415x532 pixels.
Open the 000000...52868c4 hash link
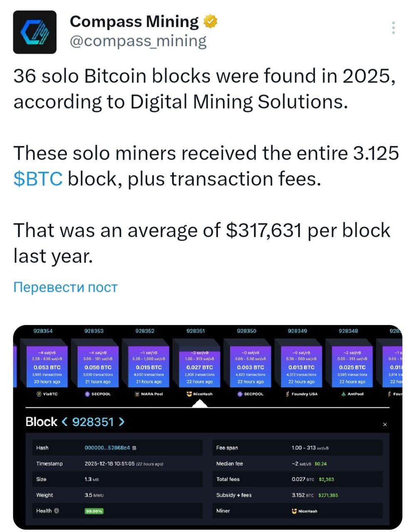107,448
